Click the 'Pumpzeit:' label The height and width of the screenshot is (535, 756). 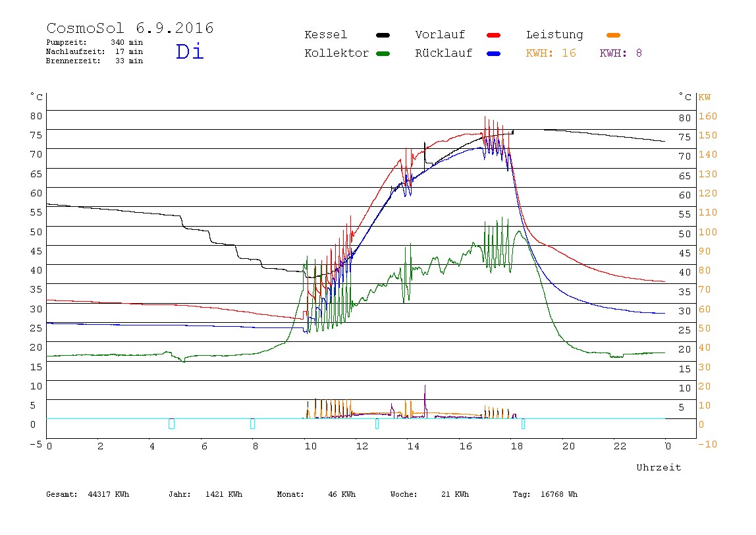[66, 42]
